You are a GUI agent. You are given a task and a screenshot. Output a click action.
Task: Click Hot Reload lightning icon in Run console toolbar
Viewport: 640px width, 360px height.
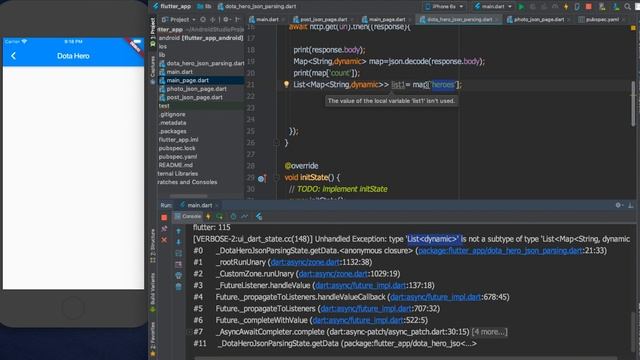point(209,216)
